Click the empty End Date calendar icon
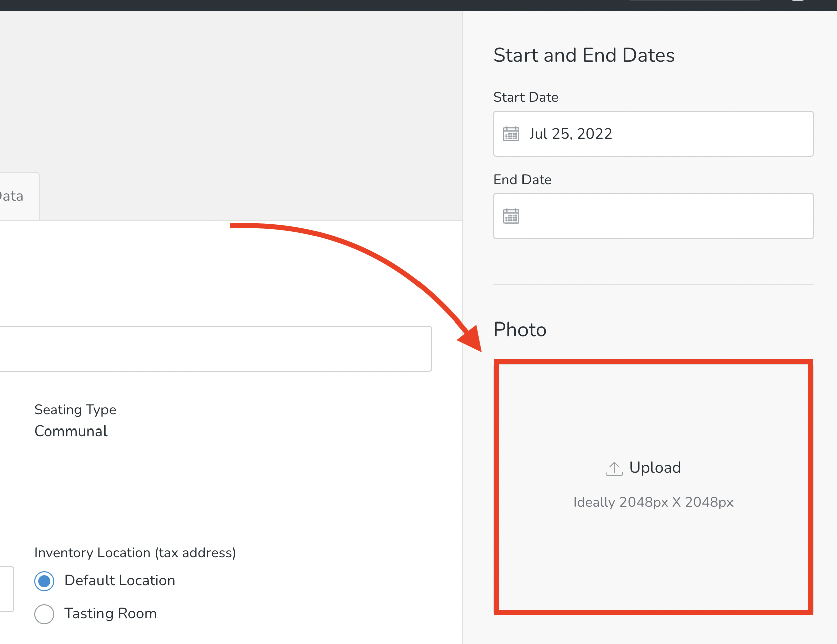This screenshot has width=837, height=644. 511,216
